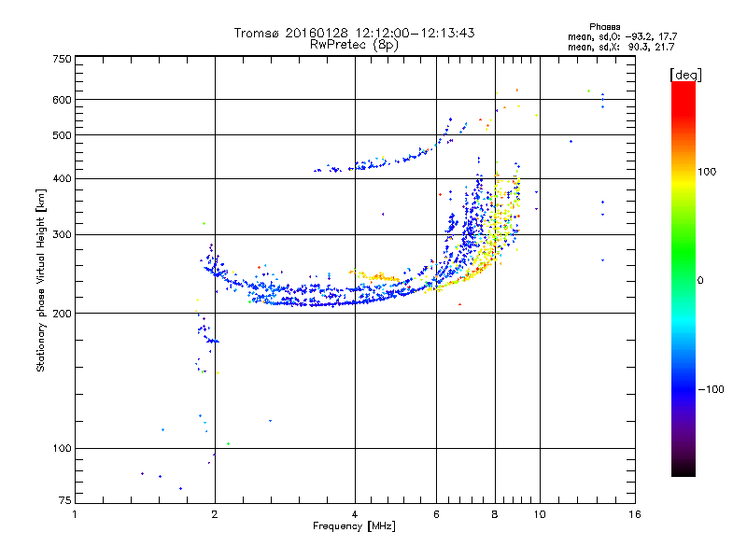Click the x-axis tick label "16"

(x=635, y=514)
